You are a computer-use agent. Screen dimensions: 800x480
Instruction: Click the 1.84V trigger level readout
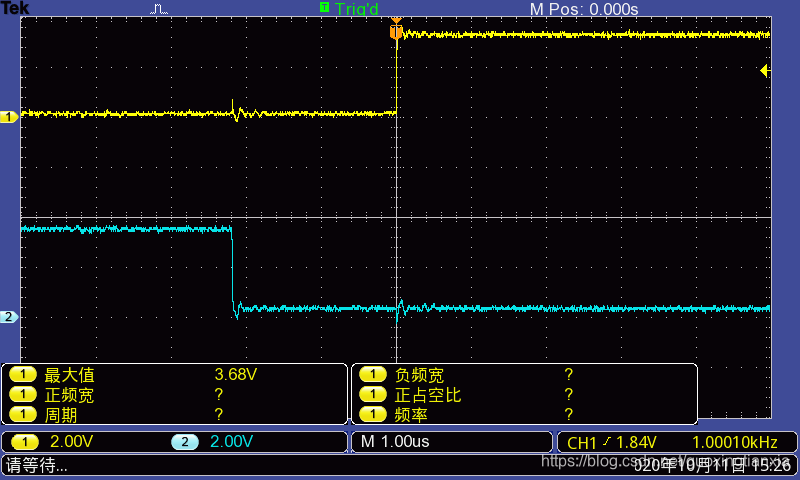pyautogui.click(x=636, y=442)
